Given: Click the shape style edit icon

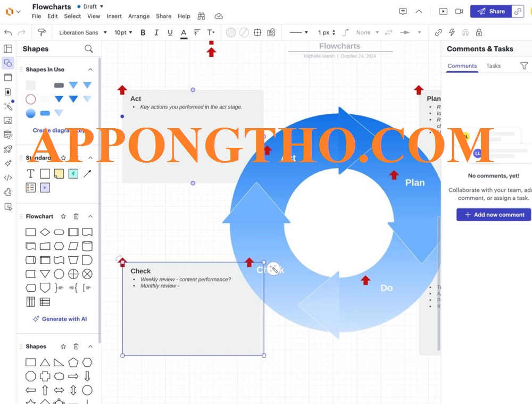Looking at the screenshot, I should tap(271, 32).
